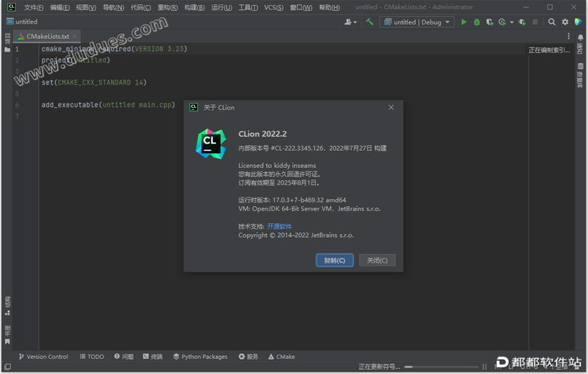Open the 编辑(E) menu

[60, 7]
